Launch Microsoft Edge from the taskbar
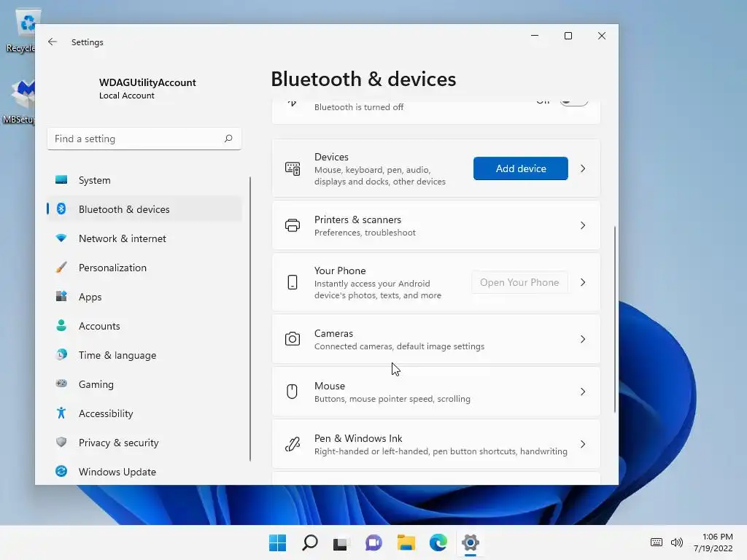This screenshot has width=747, height=560. pyautogui.click(x=438, y=542)
